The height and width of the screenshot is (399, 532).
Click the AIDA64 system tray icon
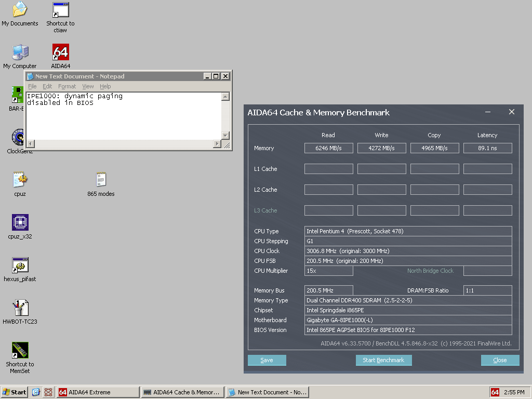click(x=495, y=392)
